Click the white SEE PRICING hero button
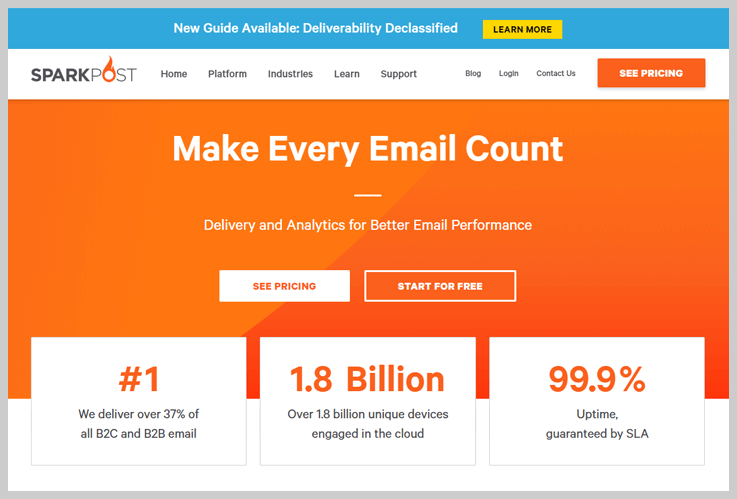This screenshot has width=737, height=499. tap(284, 286)
